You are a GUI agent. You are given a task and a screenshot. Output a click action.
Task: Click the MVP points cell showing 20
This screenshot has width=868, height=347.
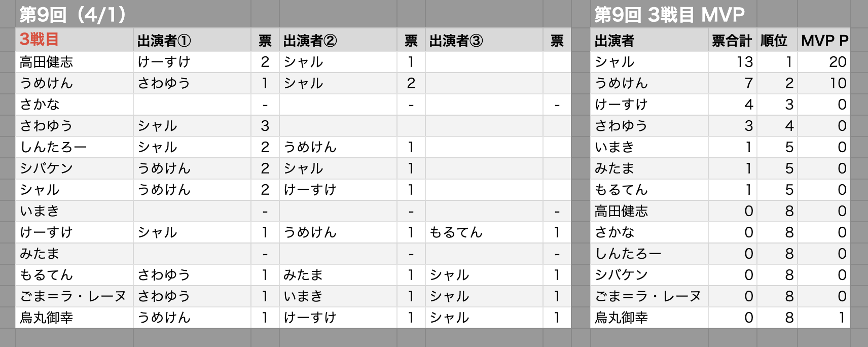click(x=824, y=62)
